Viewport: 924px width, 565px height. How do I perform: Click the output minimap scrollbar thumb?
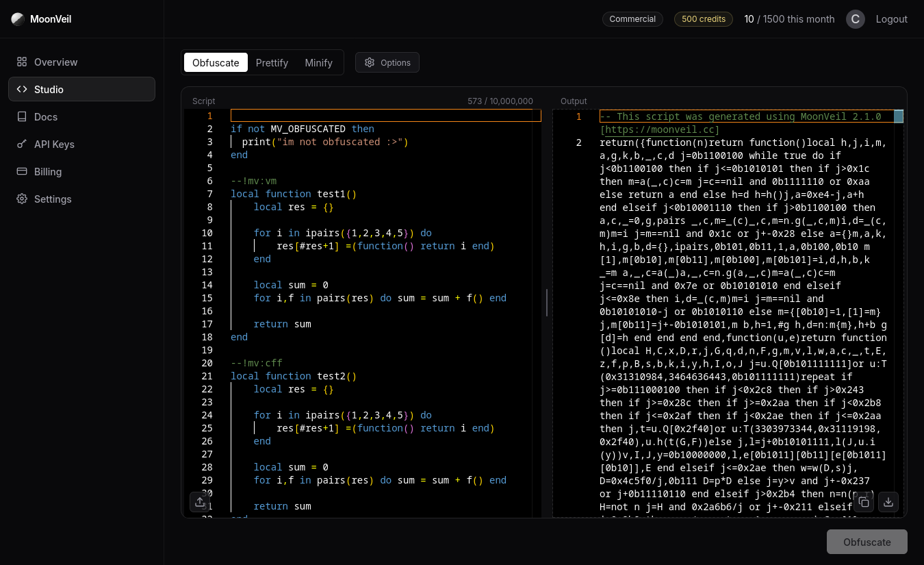click(x=899, y=116)
